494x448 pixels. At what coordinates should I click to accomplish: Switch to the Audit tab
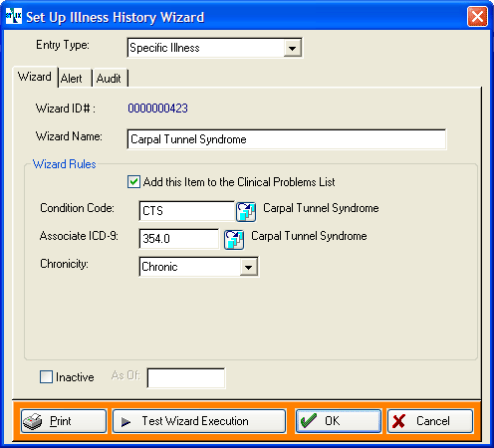(110, 79)
